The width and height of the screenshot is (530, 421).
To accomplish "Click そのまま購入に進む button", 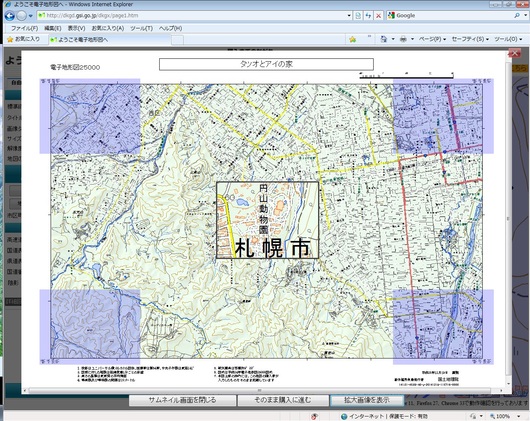I will point(283,400).
